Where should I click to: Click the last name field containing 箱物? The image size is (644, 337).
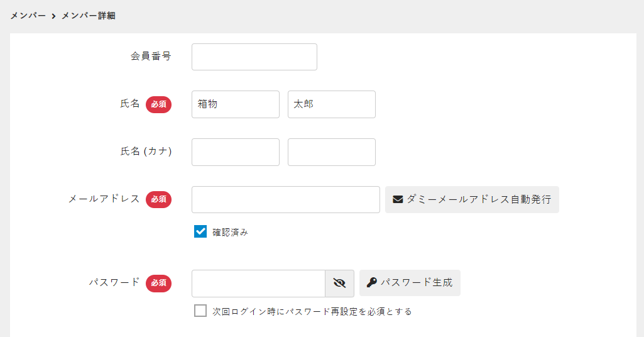tap(235, 104)
